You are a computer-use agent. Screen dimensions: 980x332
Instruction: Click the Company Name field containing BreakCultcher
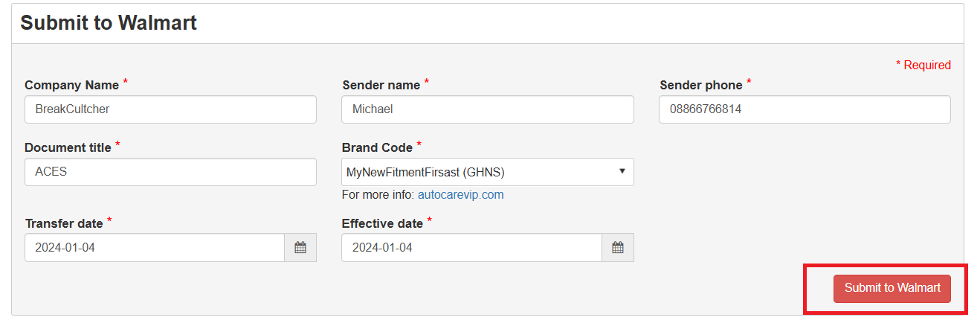[170, 109]
